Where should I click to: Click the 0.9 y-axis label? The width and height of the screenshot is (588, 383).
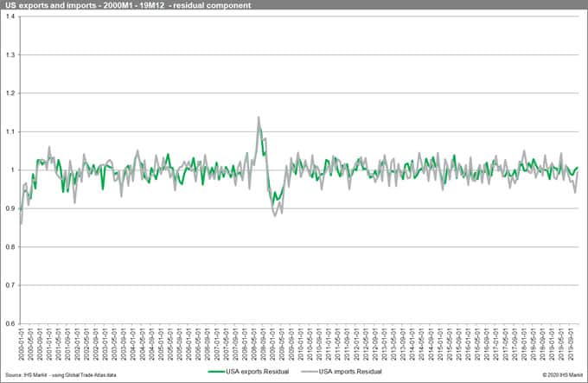coord(10,208)
